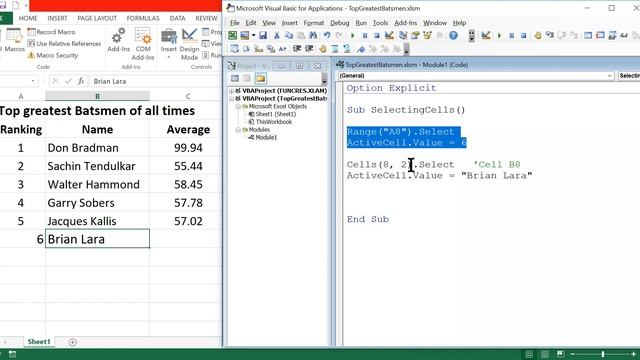Click the Undo arrow in VBA toolbar
Screen dimensions: 640x360
coord(327,36)
